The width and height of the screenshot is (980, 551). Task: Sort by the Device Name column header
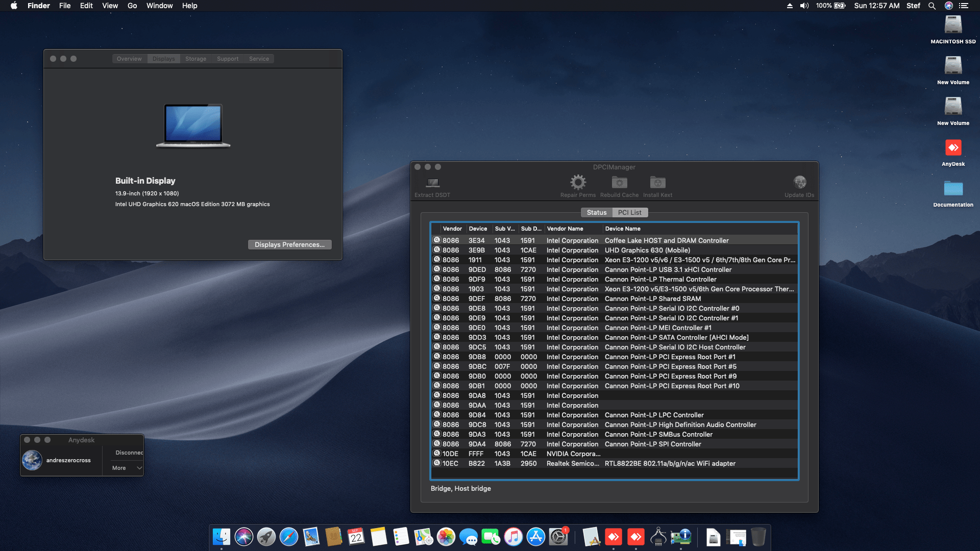click(x=623, y=229)
